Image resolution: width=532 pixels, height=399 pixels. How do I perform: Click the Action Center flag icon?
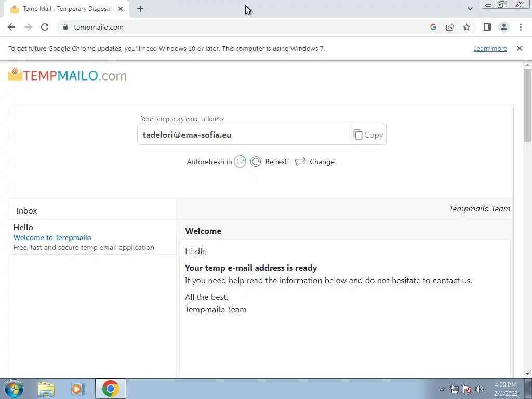(x=467, y=389)
